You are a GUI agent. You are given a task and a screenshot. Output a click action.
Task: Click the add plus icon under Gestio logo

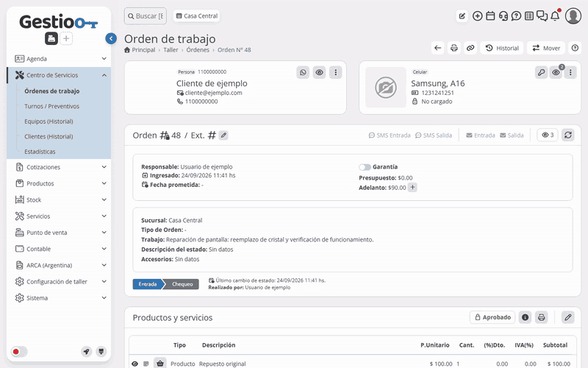66,38
